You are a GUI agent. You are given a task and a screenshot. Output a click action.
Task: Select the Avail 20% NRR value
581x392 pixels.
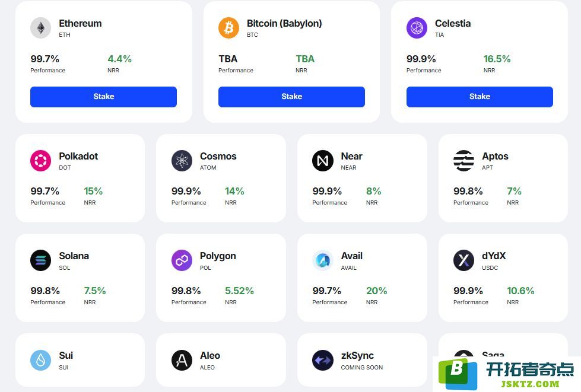[376, 291]
